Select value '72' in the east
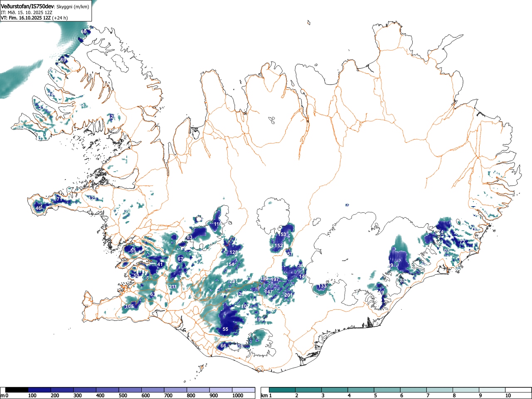Image resolution: width=532 pixels, height=399 pixels. click(462, 241)
